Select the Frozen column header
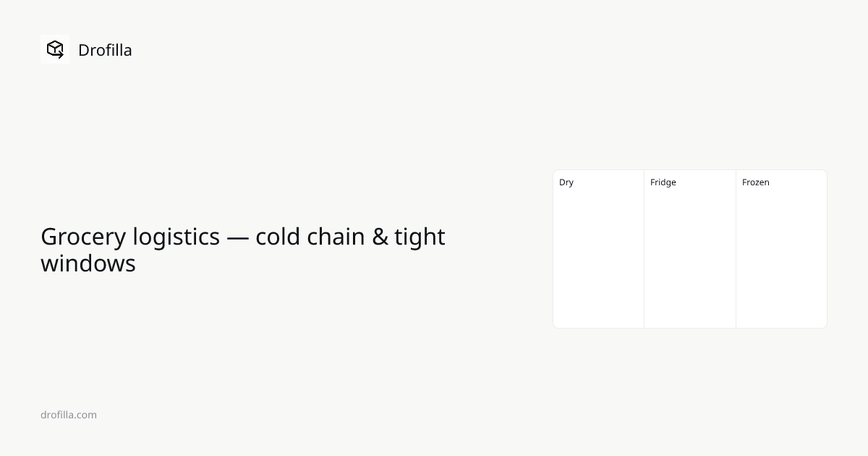This screenshot has width=868, height=456. tap(756, 182)
